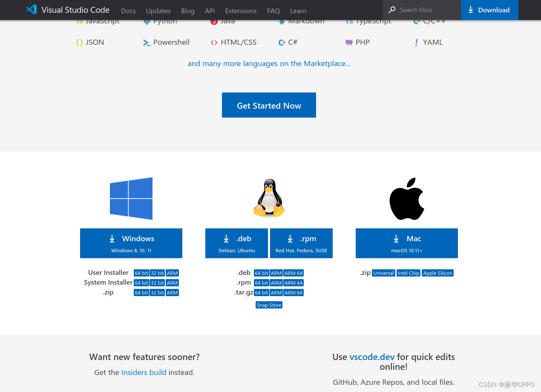The height and width of the screenshot is (392, 541).
Task: Select .tar.gz ARM 64 badge
Action: [294, 293]
